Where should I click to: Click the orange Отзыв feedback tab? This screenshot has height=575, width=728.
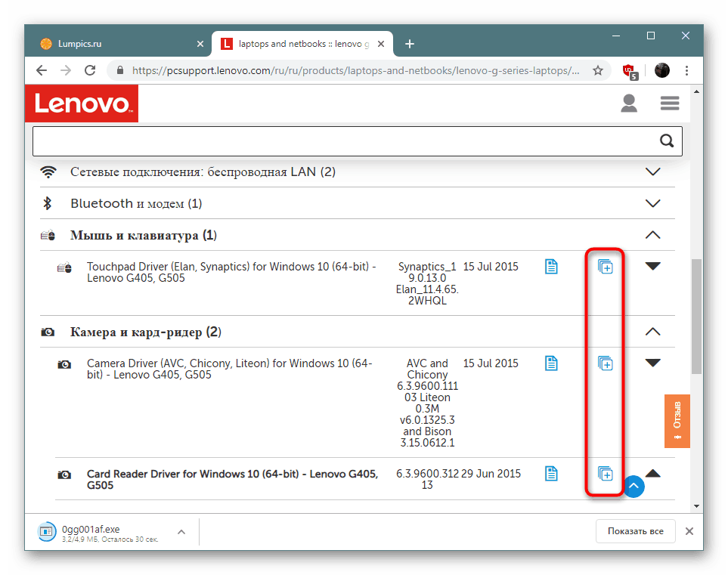click(x=677, y=421)
